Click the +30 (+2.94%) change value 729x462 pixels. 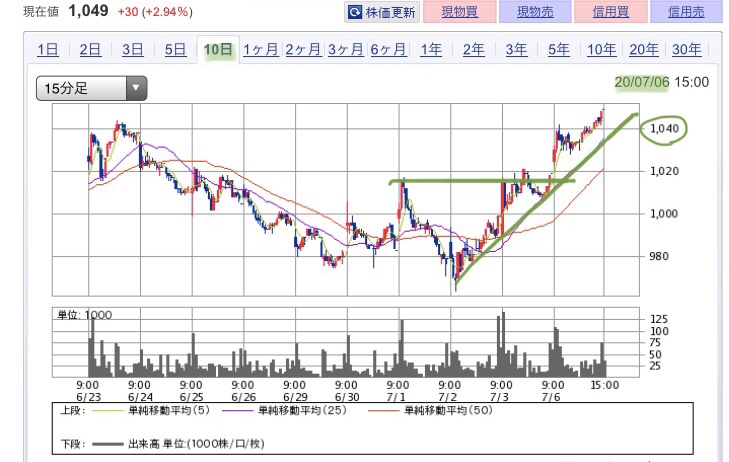pos(155,12)
